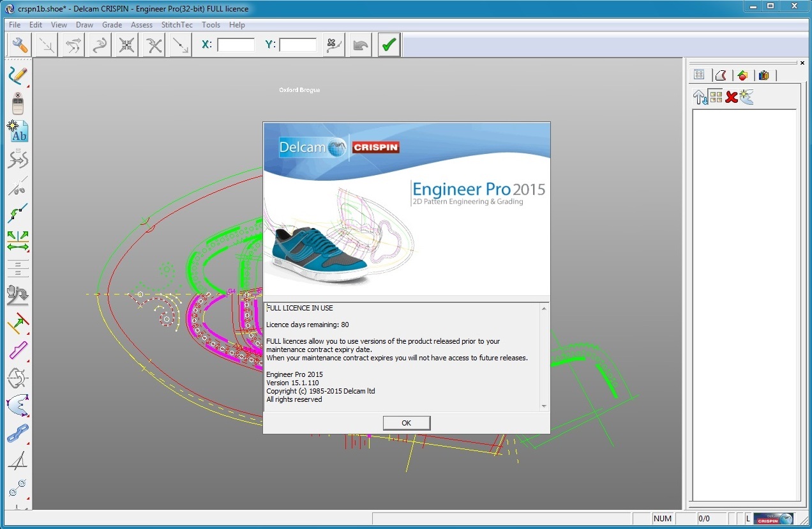Click the L indicator in status bar
Screen dimensions: 812x529
[748, 519]
